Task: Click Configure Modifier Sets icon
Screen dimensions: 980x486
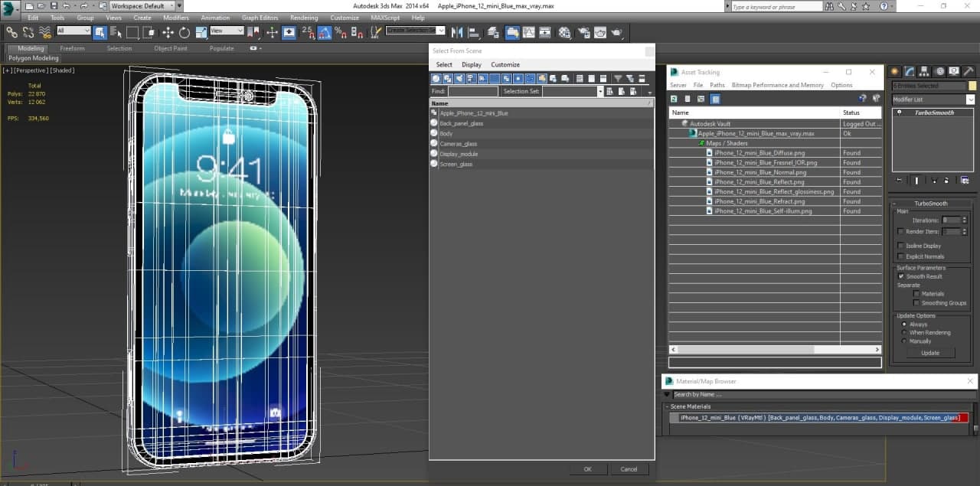Action: click(965, 181)
